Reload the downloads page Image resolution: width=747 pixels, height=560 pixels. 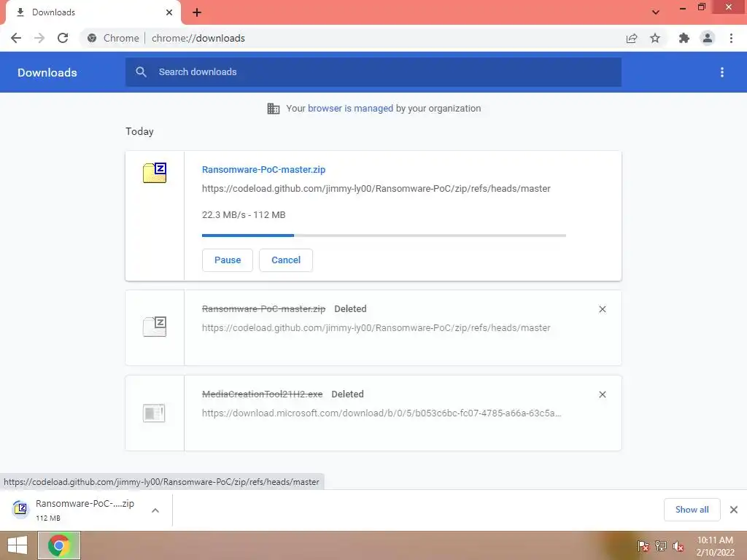[63, 38]
